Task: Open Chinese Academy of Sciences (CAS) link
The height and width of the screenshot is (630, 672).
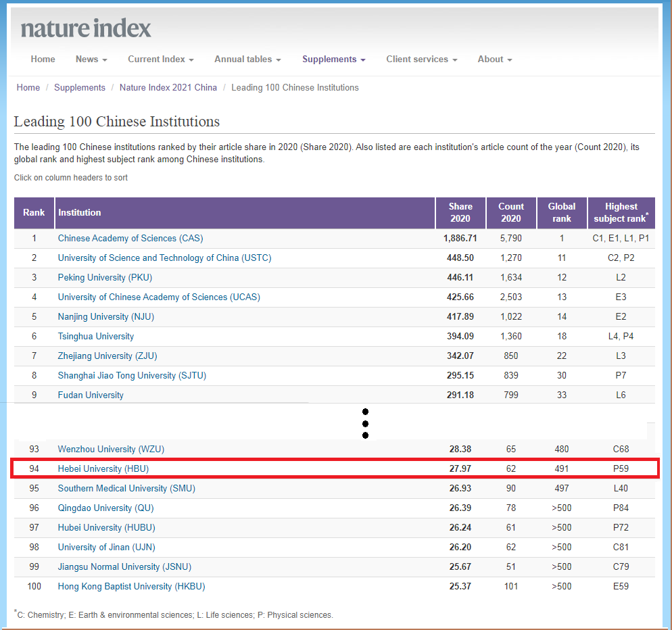Action: pos(130,239)
